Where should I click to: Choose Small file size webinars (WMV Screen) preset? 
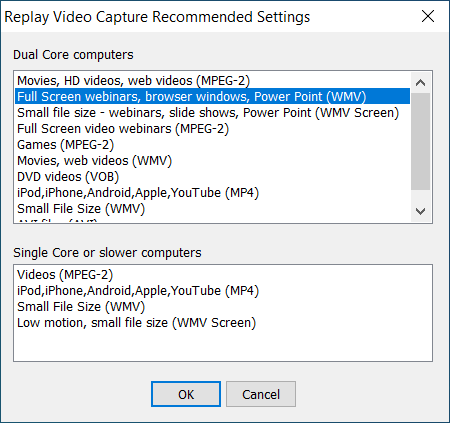pos(213,113)
